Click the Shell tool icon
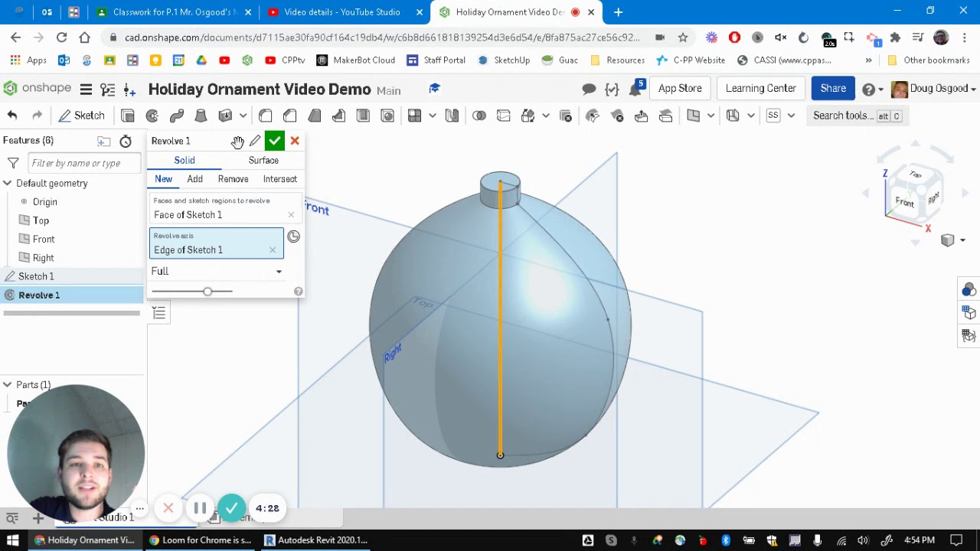This screenshot has width=980, height=551. point(363,116)
